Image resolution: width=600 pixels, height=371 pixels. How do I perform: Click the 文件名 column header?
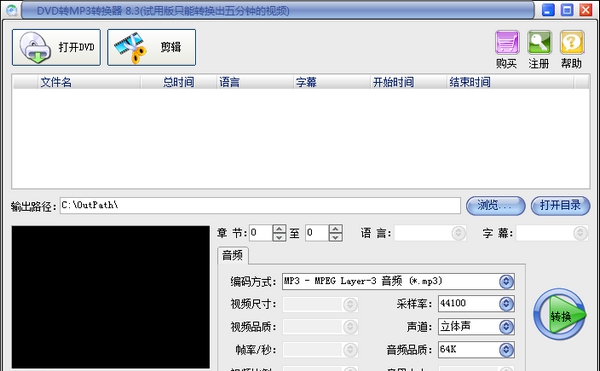coord(89,82)
